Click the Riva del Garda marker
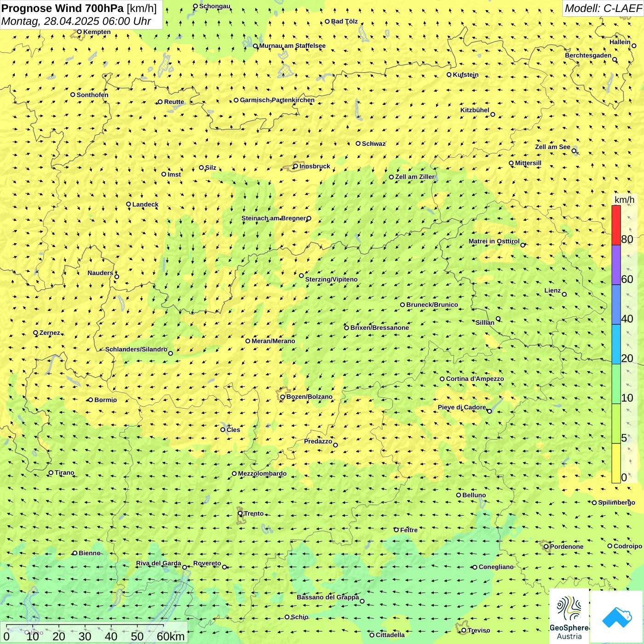The image size is (644, 644). click(x=184, y=567)
